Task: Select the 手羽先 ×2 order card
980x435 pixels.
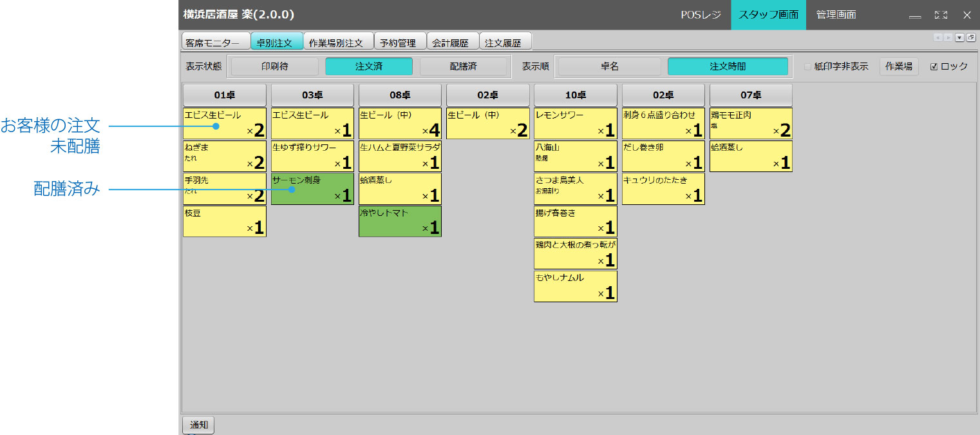Action: click(225, 189)
